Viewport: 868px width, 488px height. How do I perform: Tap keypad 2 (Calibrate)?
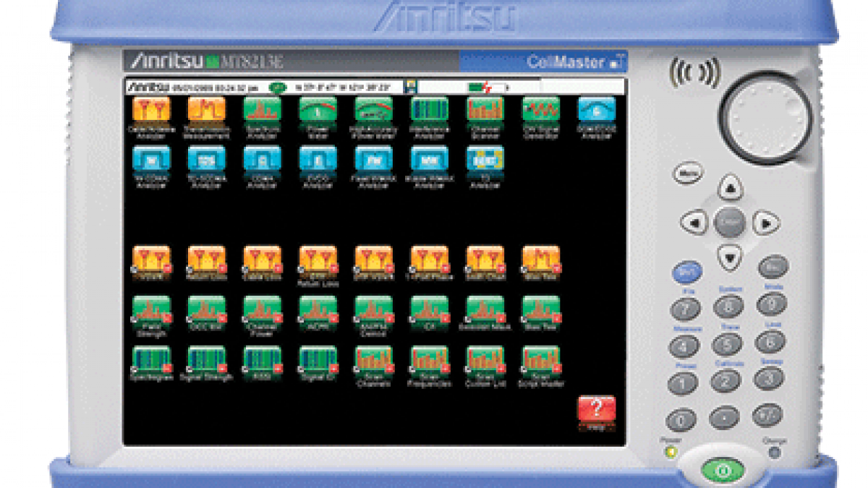point(726,381)
